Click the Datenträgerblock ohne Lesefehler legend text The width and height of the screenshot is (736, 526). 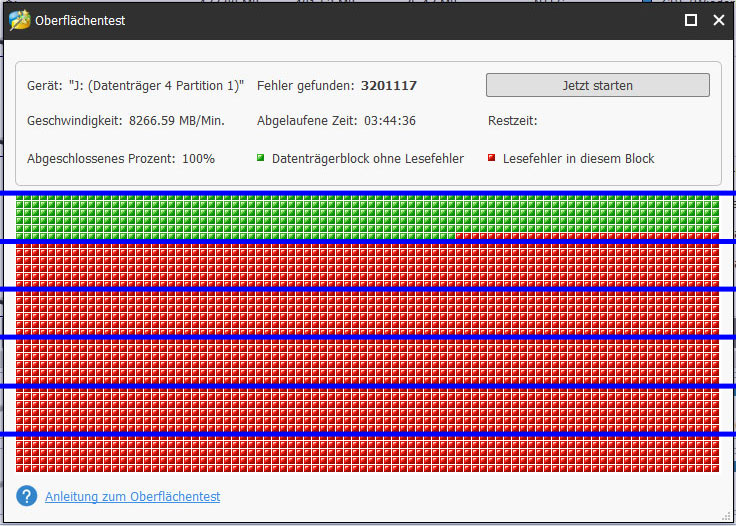point(368,159)
